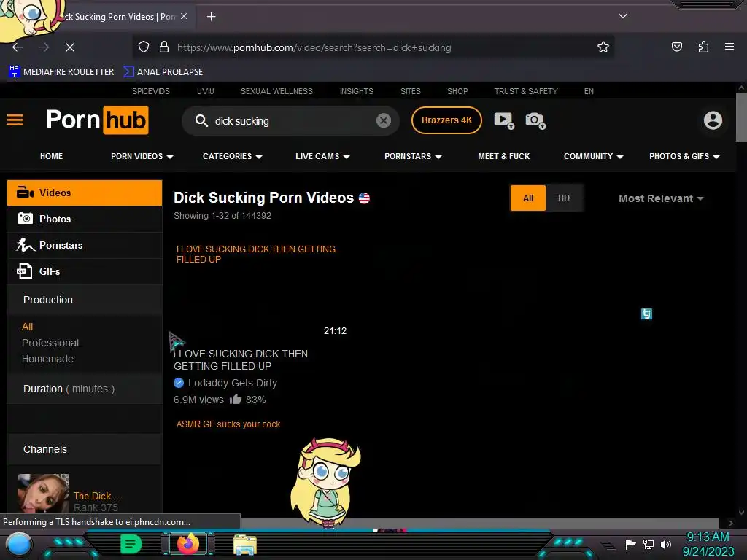
Task: Open the user account profile icon
Action: [x=713, y=120]
